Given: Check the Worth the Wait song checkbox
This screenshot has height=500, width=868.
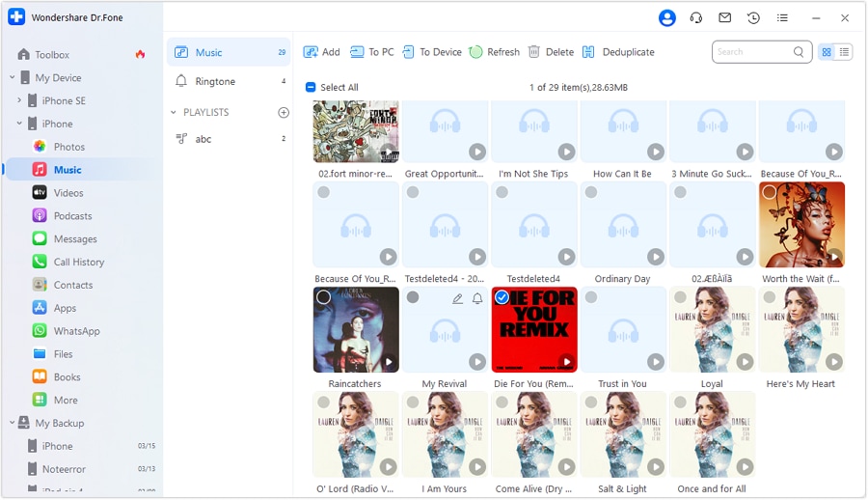Looking at the screenshot, I should coord(769,192).
